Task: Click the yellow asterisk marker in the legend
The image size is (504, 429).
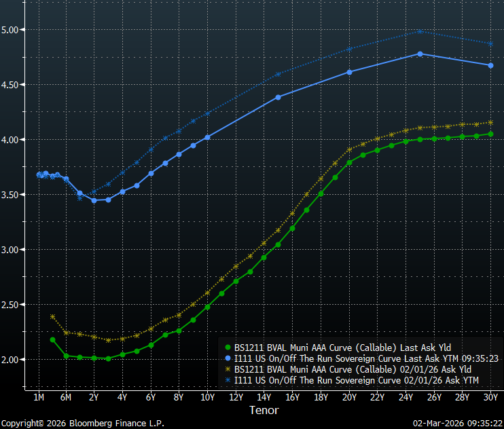Action: tap(228, 370)
